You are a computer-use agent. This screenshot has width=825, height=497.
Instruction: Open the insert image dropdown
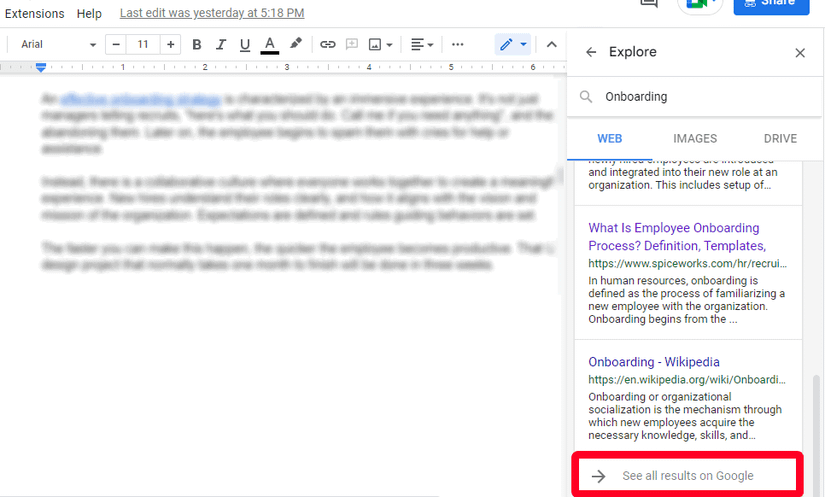tap(380, 45)
